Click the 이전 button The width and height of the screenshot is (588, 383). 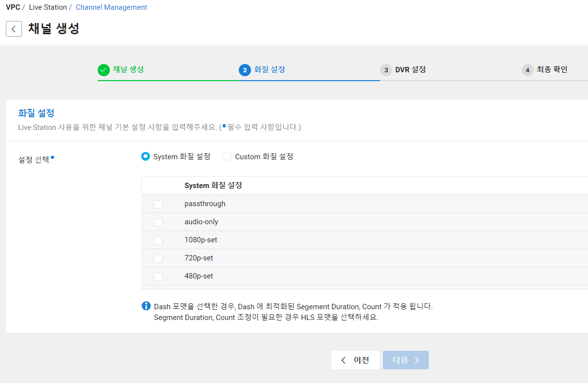355,360
